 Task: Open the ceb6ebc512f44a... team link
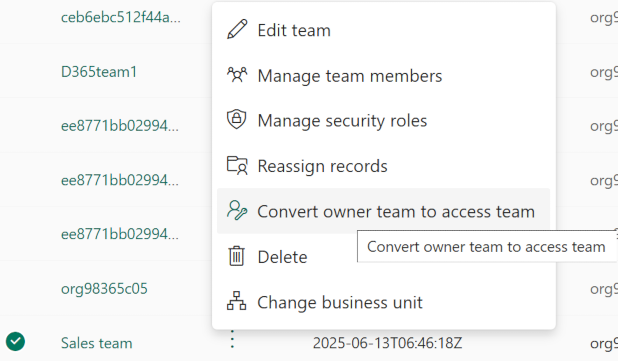click(x=121, y=17)
